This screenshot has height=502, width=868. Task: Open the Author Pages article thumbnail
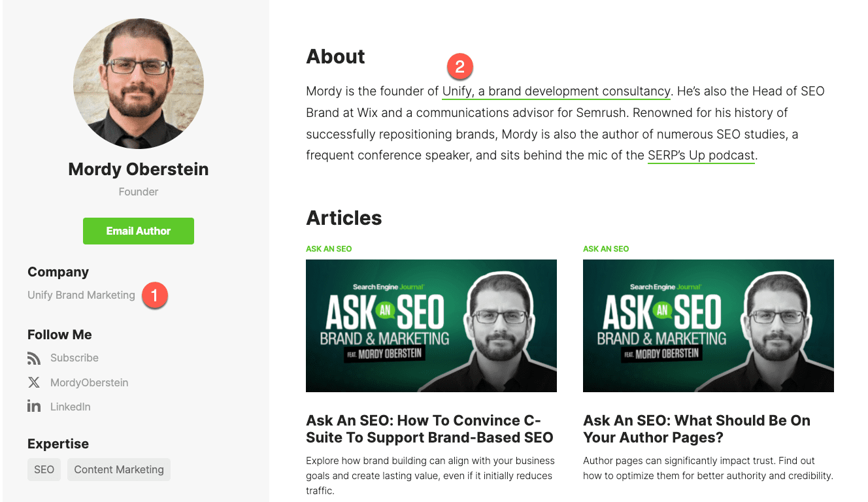(709, 326)
